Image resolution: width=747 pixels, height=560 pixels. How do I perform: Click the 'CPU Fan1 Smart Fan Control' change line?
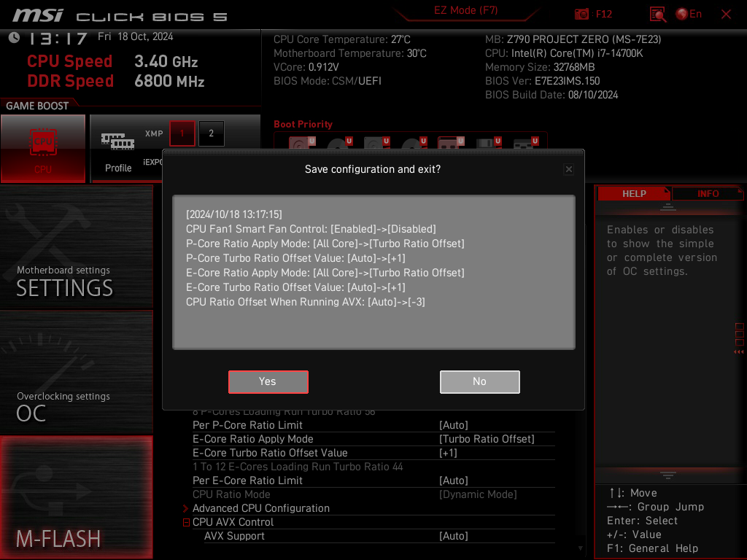click(311, 229)
